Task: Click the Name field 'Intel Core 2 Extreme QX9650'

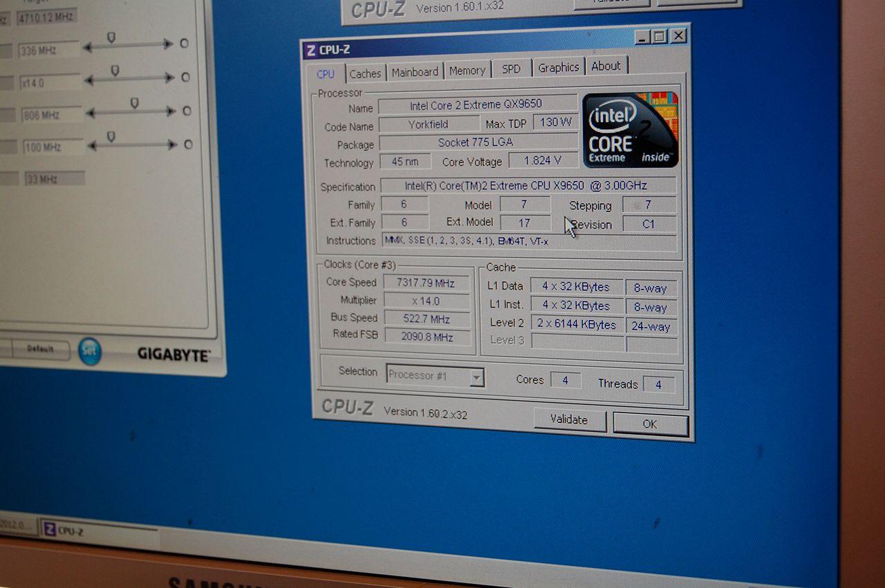Action: tap(477, 105)
